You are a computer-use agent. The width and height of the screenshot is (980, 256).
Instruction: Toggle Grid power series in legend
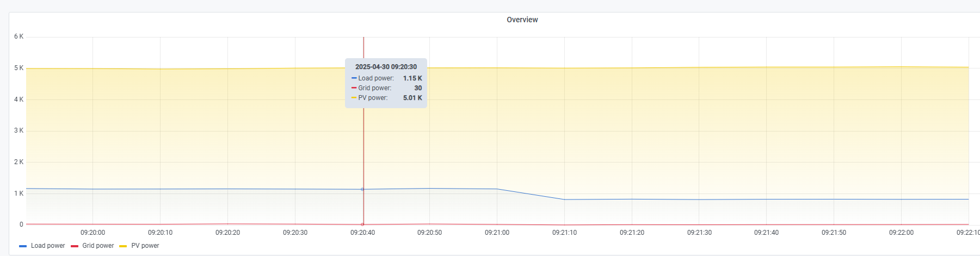(x=98, y=246)
